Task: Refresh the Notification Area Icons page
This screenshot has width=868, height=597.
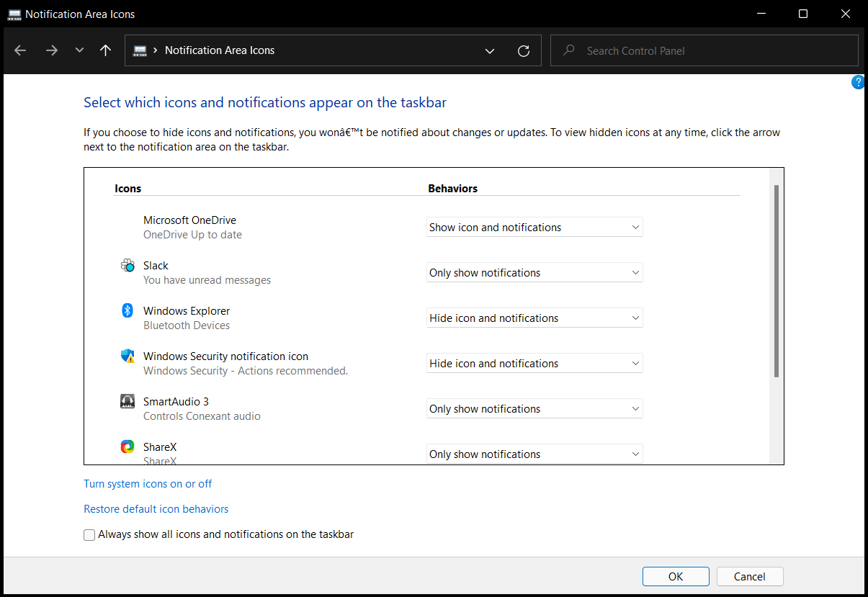Action: click(x=524, y=50)
